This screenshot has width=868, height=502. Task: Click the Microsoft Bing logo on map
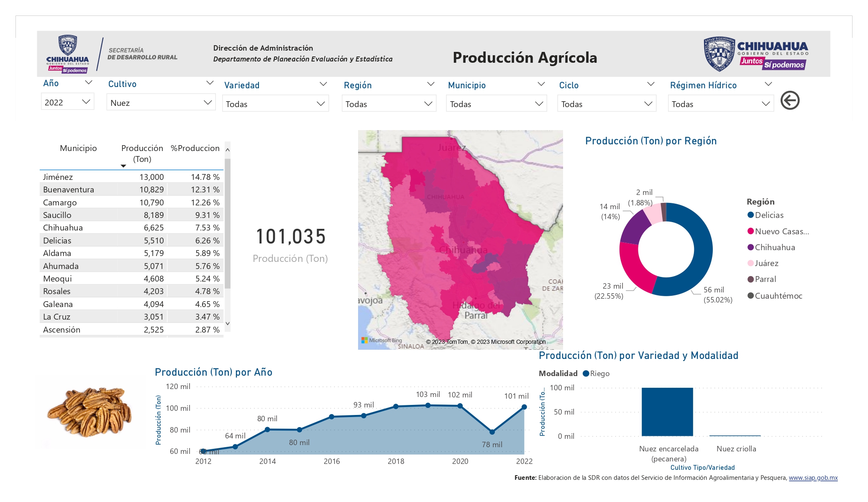point(382,341)
